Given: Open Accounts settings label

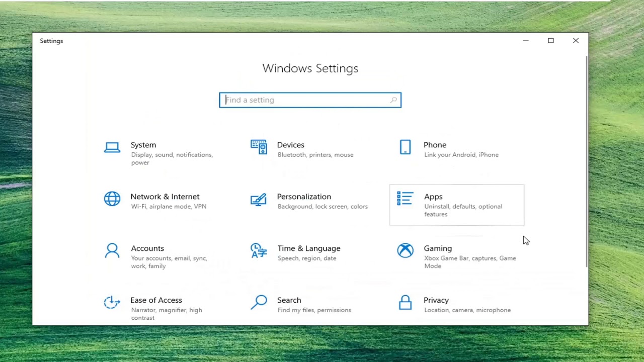Looking at the screenshot, I should [147, 248].
